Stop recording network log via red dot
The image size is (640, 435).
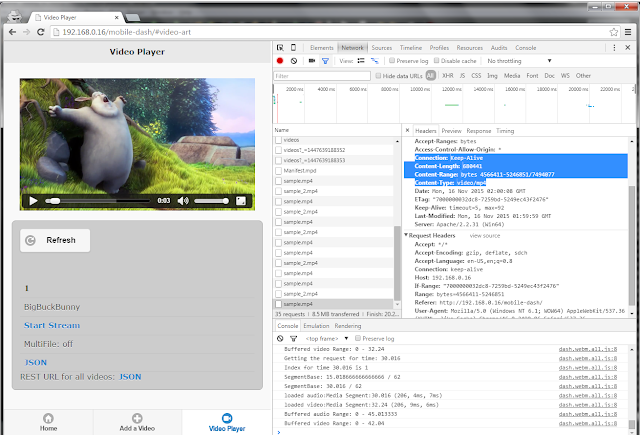pos(280,61)
